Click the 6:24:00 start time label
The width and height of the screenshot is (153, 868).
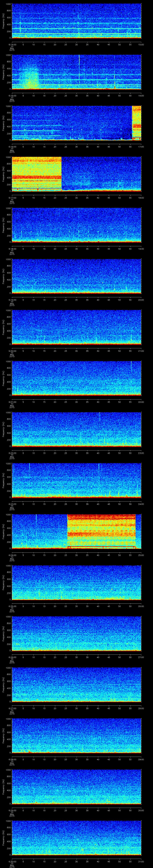12,555
